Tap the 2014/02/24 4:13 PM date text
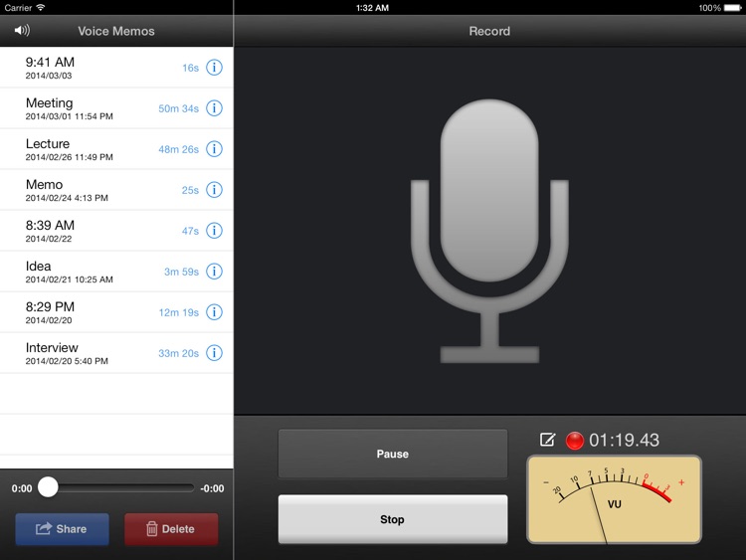This screenshot has width=746, height=560. [67, 198]
